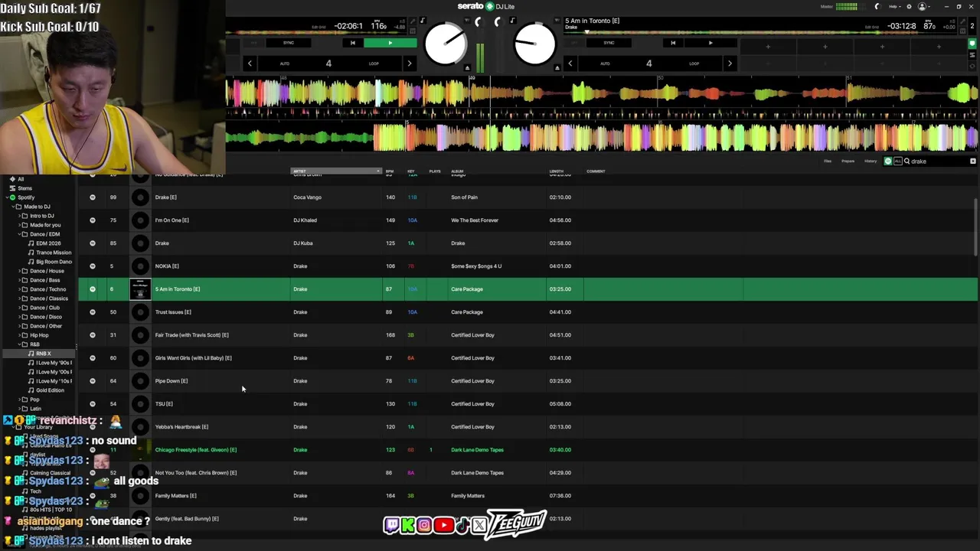Switch to the Prepare tab
This screenshot has width=980, height=551.
click(848, 161)
